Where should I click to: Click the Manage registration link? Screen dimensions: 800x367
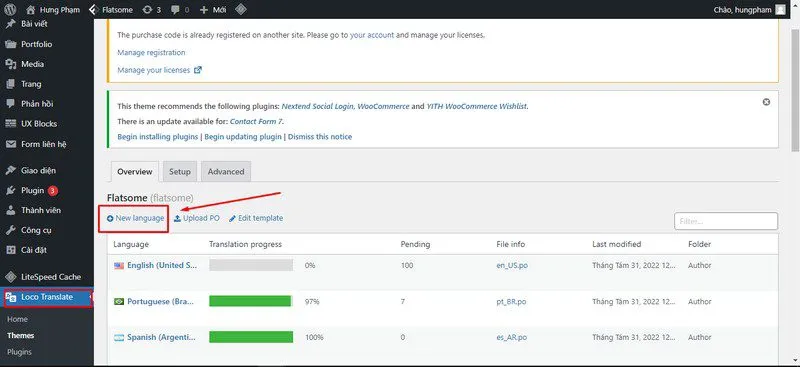151,53
